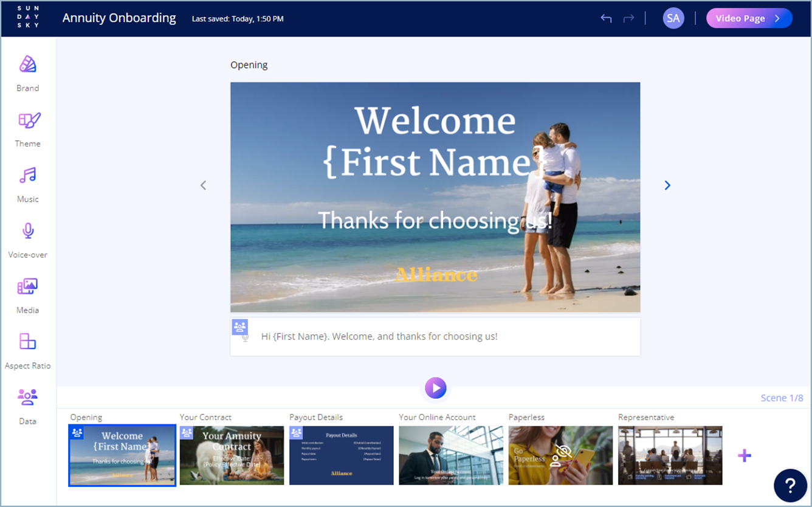Click the 'Last saved: Today, 1:50 PM' text

(x=238, y=19)
